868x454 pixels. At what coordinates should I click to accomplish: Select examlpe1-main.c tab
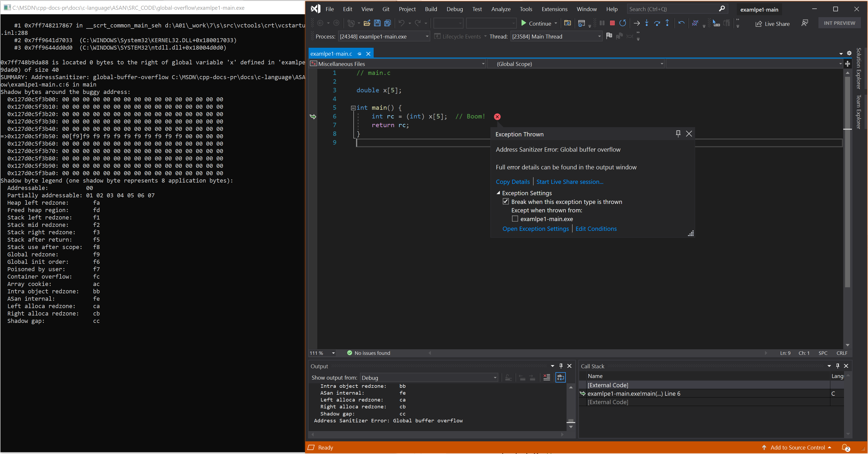click(x=331, y=54)
